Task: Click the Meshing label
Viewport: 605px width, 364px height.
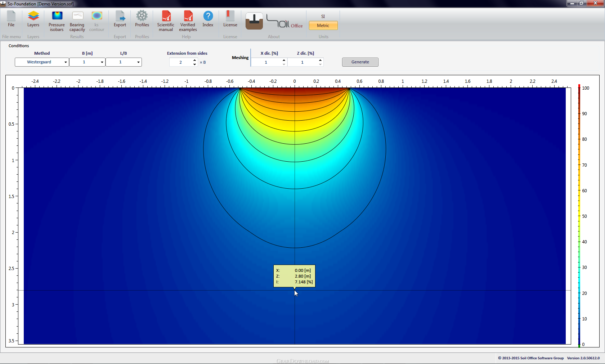Action: (240, 58)
